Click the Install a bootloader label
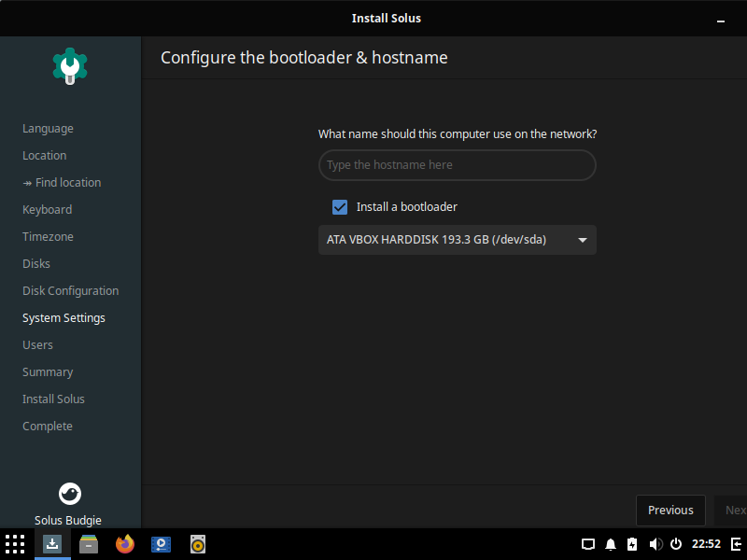Viewport: 747px width, 560px height. tap(407, 207)
